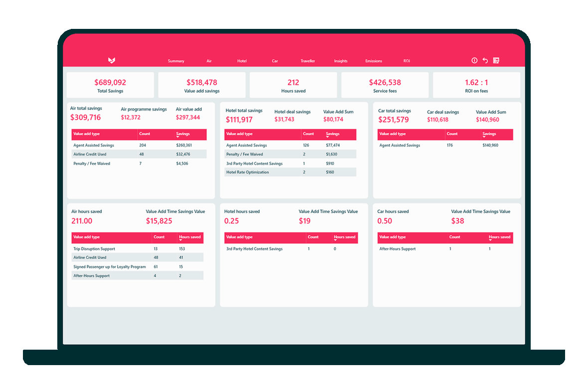
Task: Click the Penalty / Fee Waived row with $1,630
Action: (290, 154)
